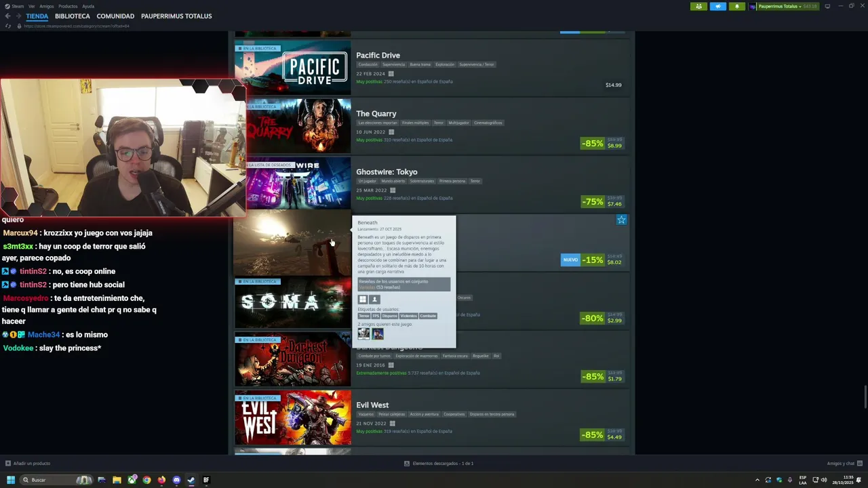The width and height of the screenshot is (868, 488).
Task: Open Steam taskbar icon
Action: tap(191, 480)
